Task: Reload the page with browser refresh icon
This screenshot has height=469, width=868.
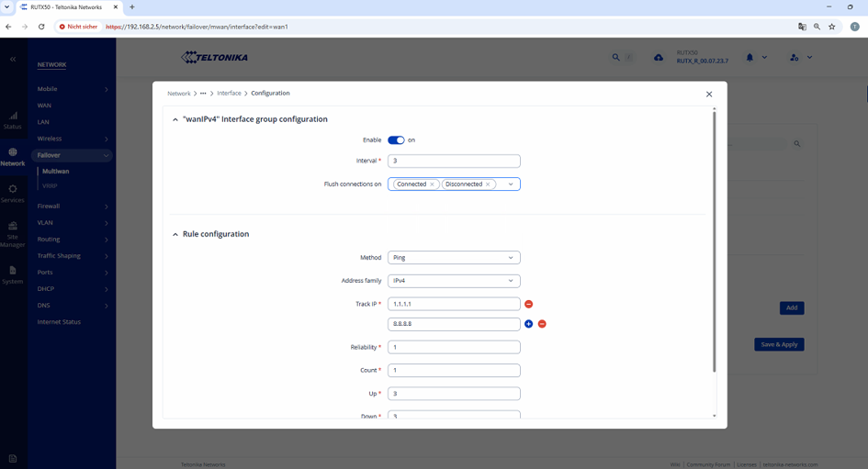Action: pos(41,27)
